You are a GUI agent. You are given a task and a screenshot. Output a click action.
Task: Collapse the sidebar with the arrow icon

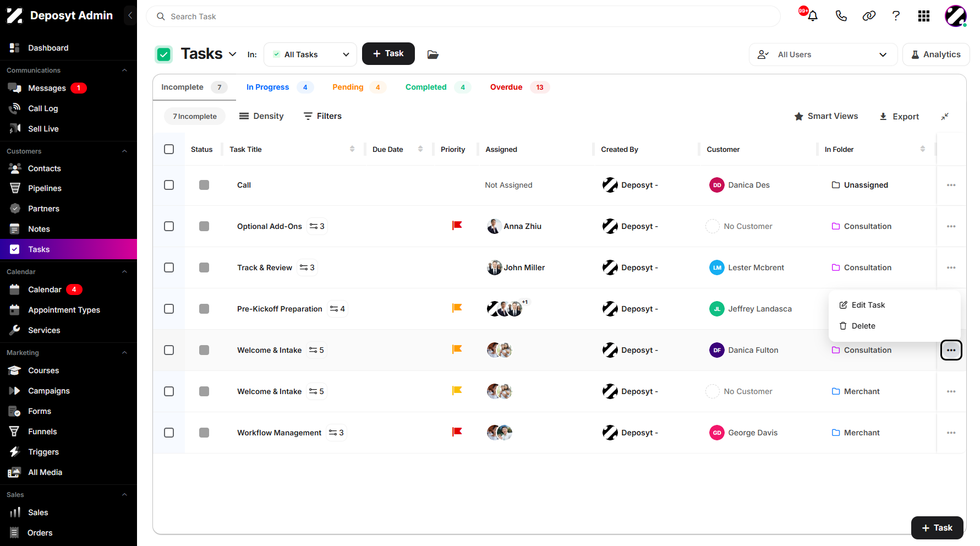pyautogui.click(x=130, y=15)
